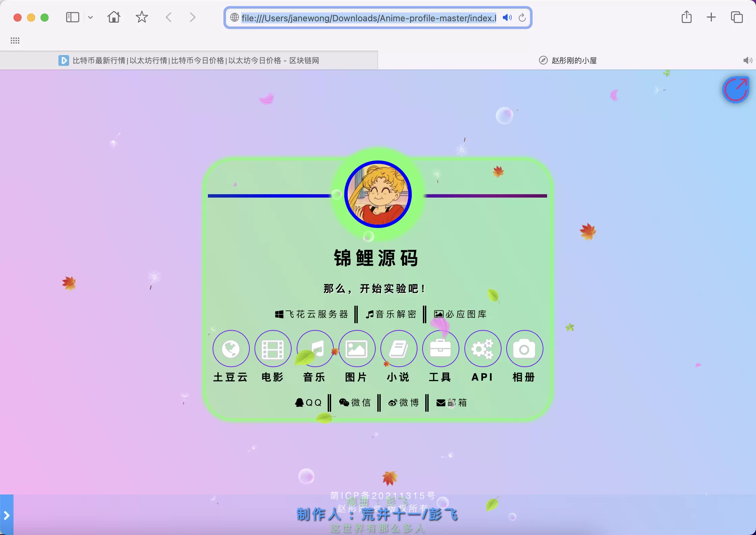This screenshot has height=535, width=756.
Task: Open the 微信 contact link
Action: point(355,403)
